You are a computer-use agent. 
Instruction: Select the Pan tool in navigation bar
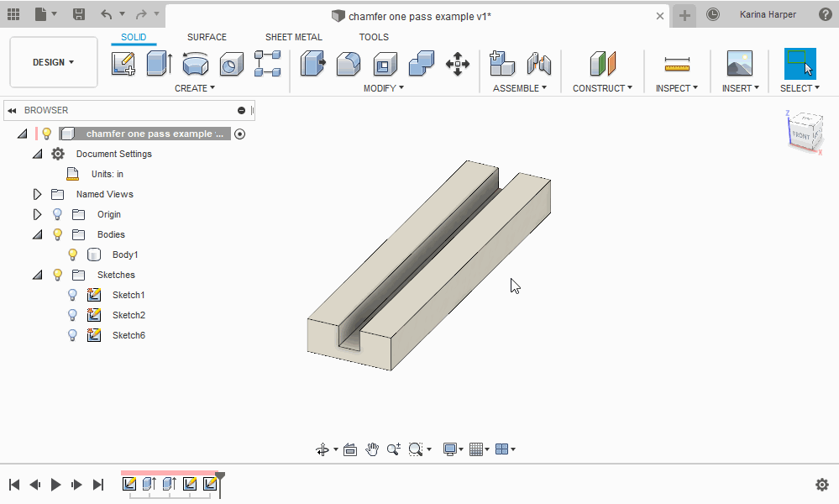[372, 449]
